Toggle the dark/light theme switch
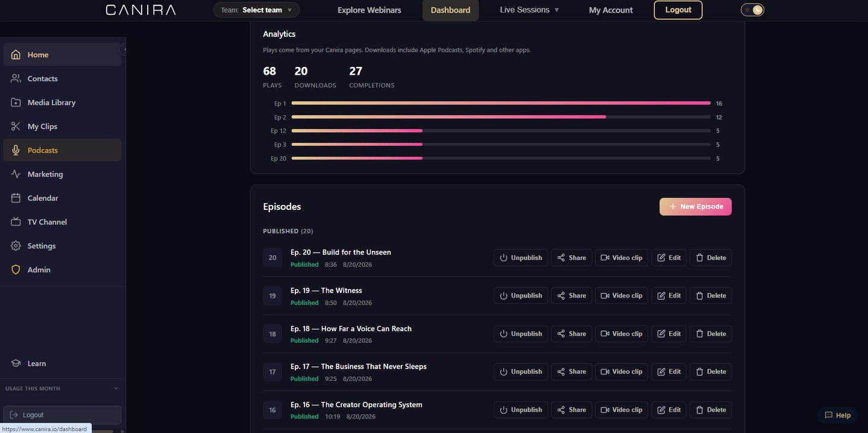The width and height of the screenshot is (868, 433). pyautogui.click(x=752, y=10)
